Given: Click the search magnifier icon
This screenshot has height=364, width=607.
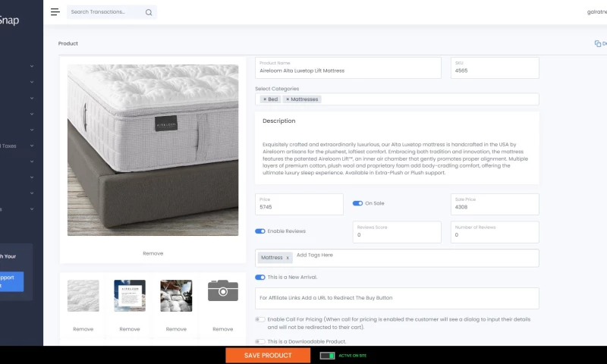Looking at the screenshot, I should coord(148,12).
